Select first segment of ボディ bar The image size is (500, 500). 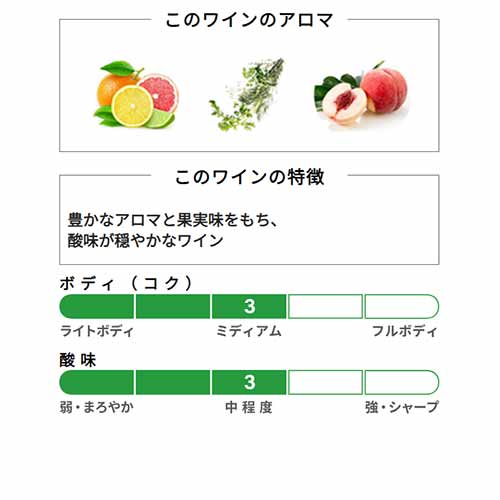[x=97, y=306]
